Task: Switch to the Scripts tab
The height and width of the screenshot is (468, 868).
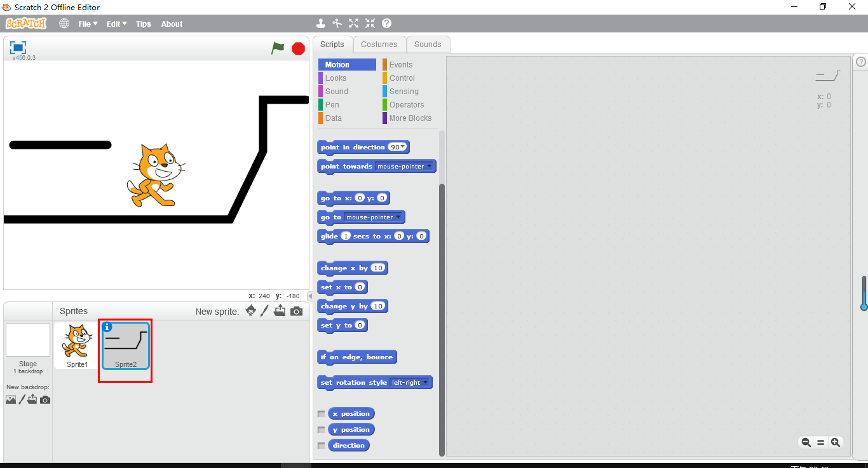Action: (x=332, y=45)
